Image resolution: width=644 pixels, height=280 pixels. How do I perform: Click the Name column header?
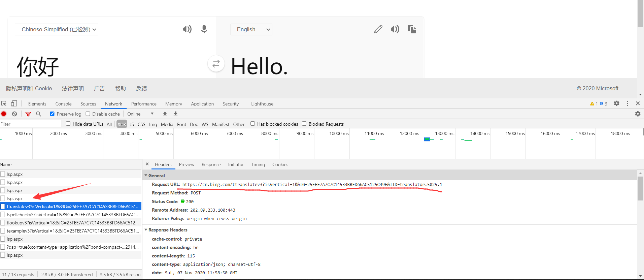[x=71, y=164]
